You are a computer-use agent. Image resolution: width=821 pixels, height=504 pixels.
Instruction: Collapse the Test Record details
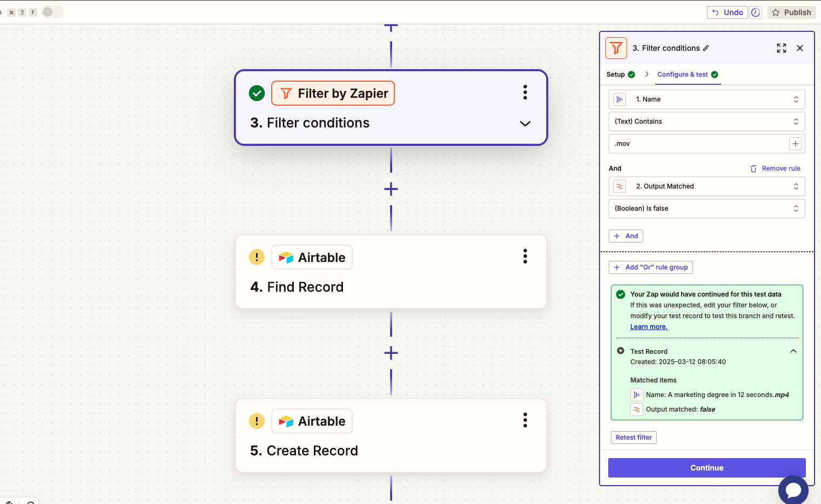point(793,351)
